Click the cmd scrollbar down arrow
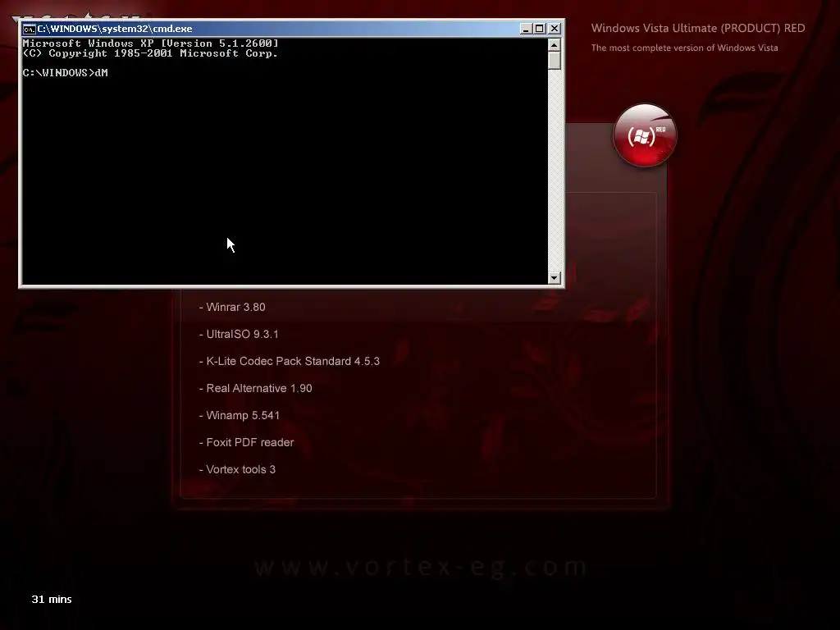Viewport: 840px width, 630px height. coord(555,277)
